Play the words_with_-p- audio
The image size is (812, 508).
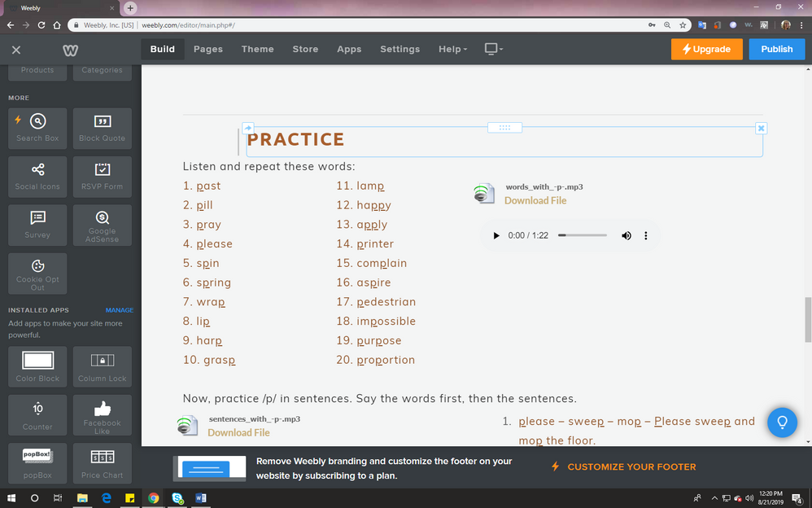tap(496, 235)
